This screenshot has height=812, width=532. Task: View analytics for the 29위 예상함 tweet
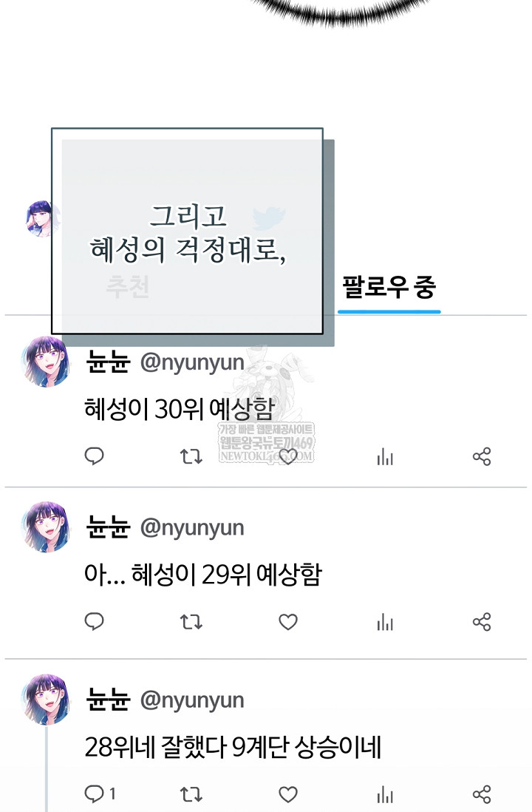[x=385, y=622]
